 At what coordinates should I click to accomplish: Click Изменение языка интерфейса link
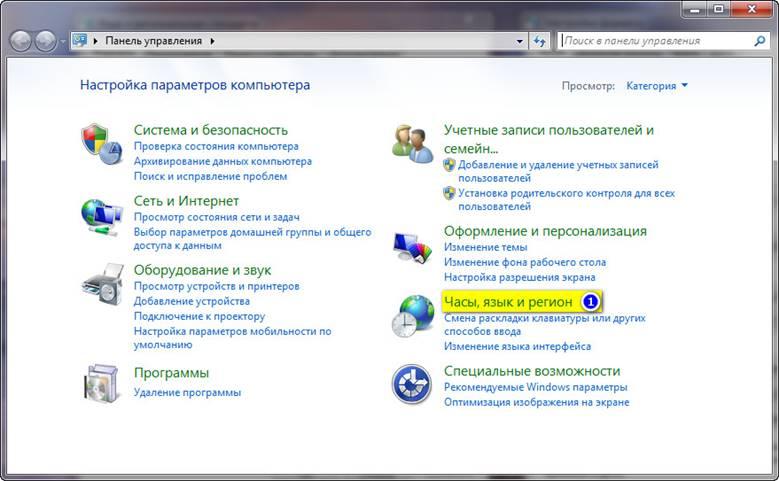[517, 346]
